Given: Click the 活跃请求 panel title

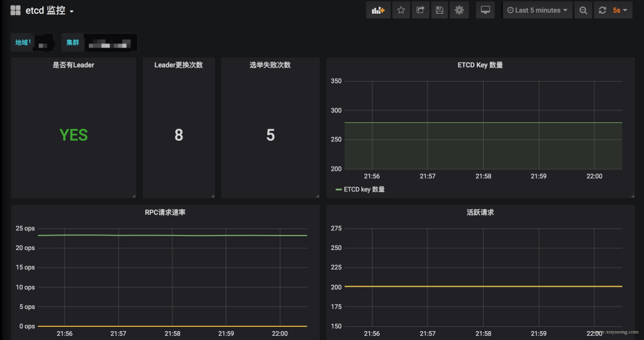Looking at the screenshot, I should tap(480, 212).
